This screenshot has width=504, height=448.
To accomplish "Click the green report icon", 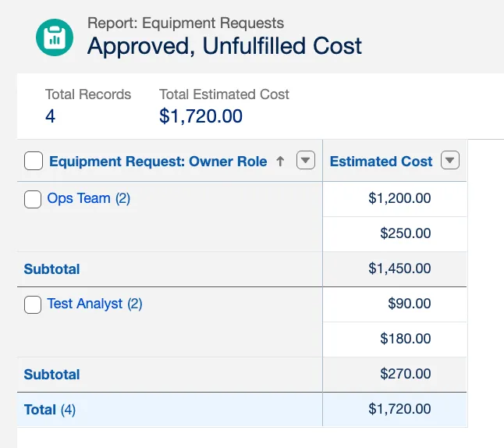I will click(x=55, y=37).
